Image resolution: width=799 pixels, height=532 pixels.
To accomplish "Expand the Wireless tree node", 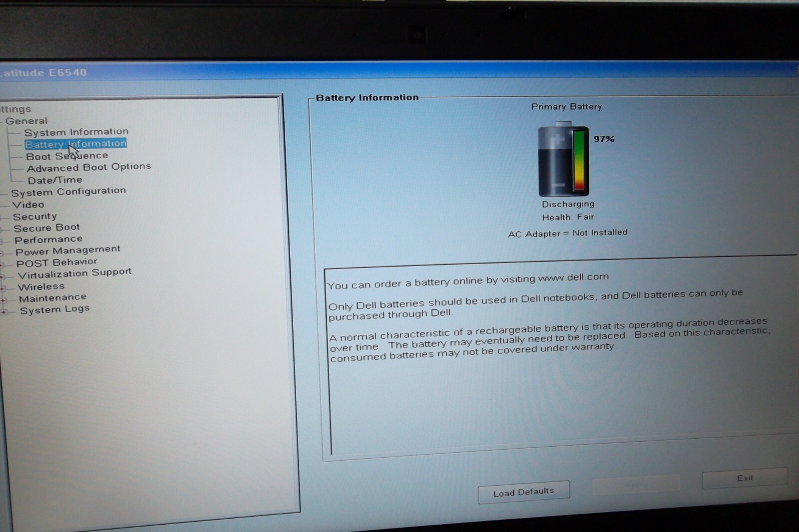I will (3, 288).
